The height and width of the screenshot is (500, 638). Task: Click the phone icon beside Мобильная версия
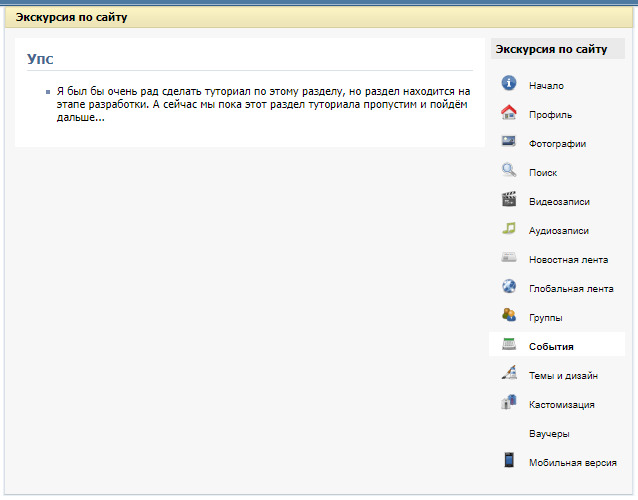(508, 461)
